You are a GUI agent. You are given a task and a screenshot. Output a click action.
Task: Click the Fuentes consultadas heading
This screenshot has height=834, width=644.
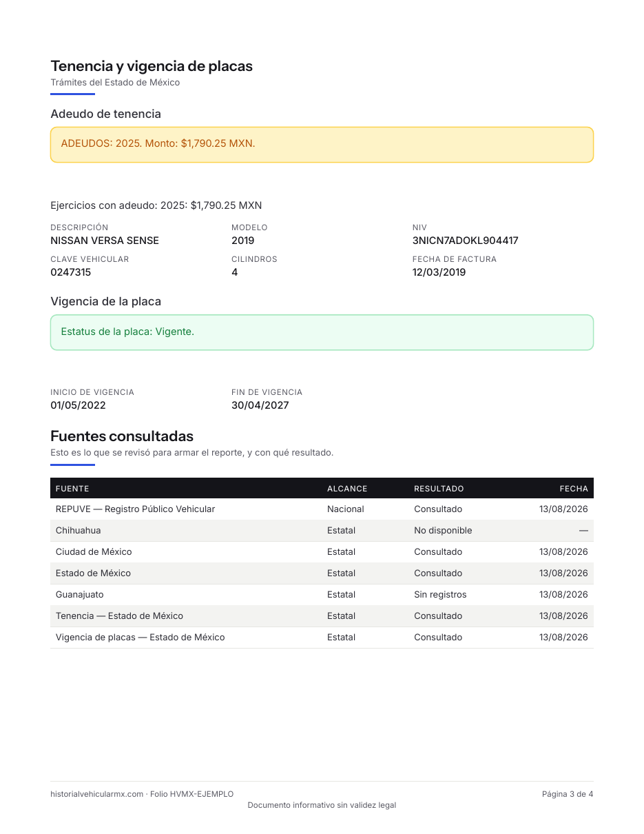[x=122, y=436]
